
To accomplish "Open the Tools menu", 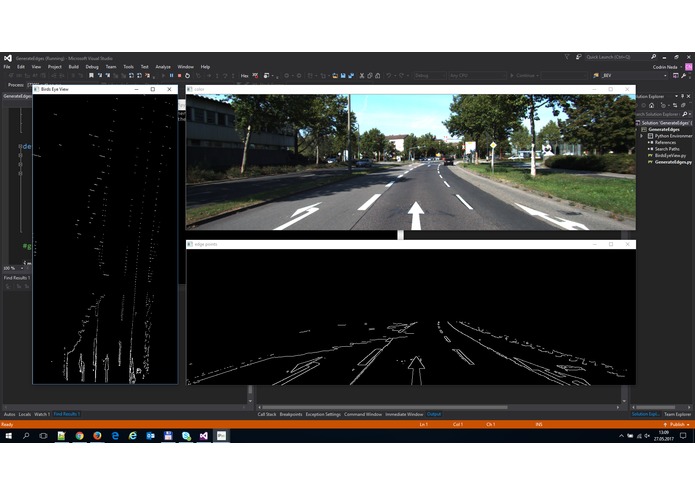I will tap(129, 67).
